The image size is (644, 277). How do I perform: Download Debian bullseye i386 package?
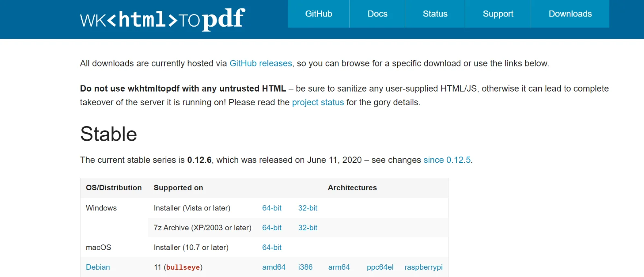click(x=305, y=267)
